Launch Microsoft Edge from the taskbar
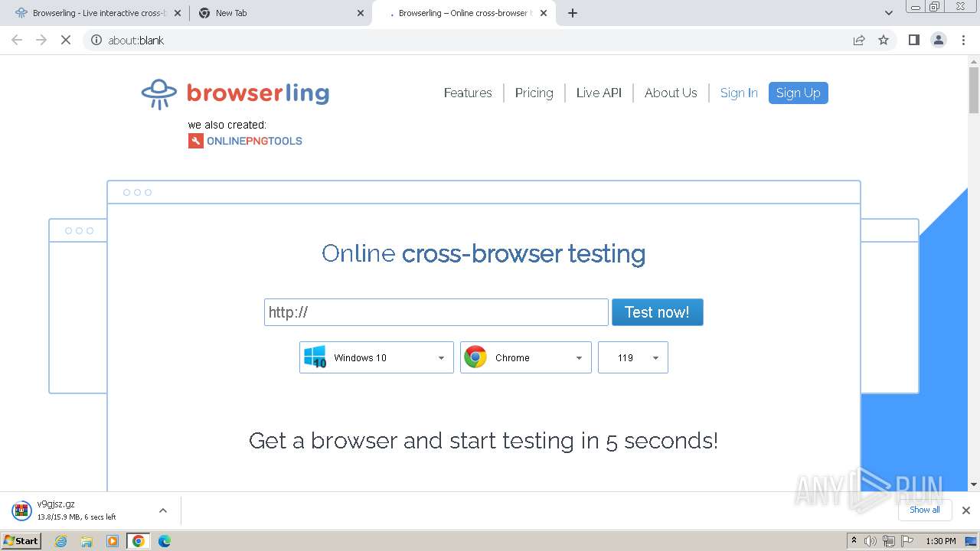This screenshot has width=980, height=551. point(165,541)
